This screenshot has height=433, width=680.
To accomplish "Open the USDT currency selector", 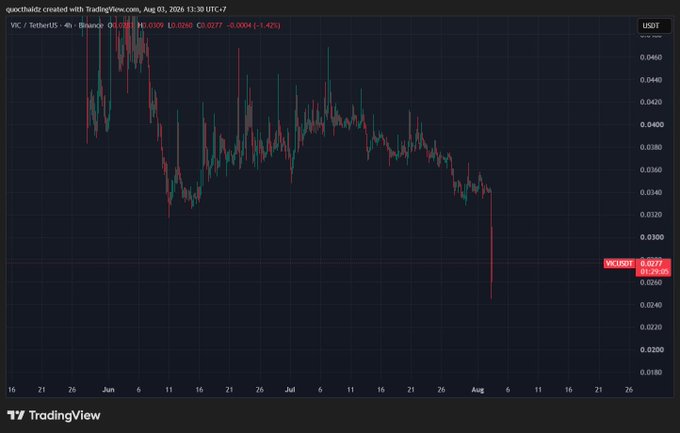I will [654, 26].
